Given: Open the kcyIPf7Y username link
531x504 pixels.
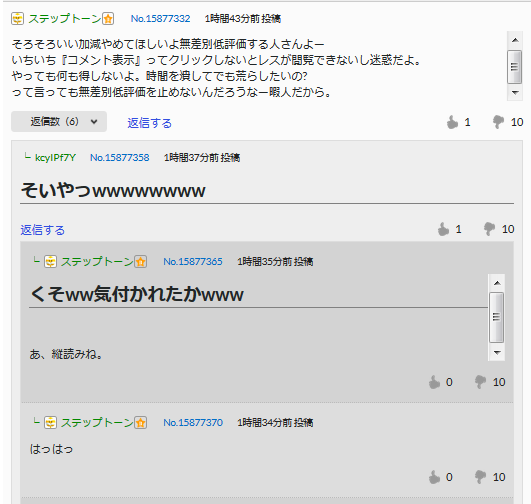Looking at the screenshot, I should coord(55,158).
